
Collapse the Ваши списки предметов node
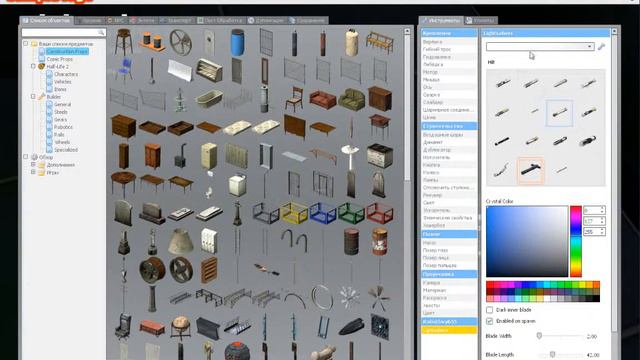coord(26,43)
